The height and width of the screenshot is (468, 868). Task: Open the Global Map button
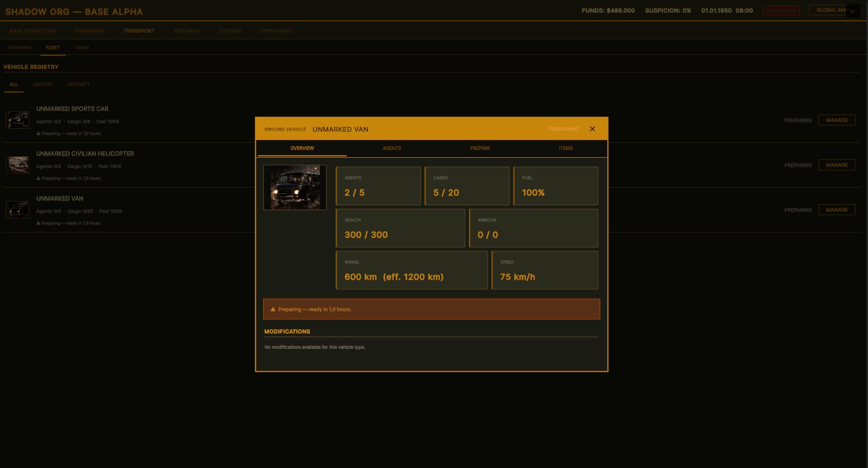tap(828, 10)
